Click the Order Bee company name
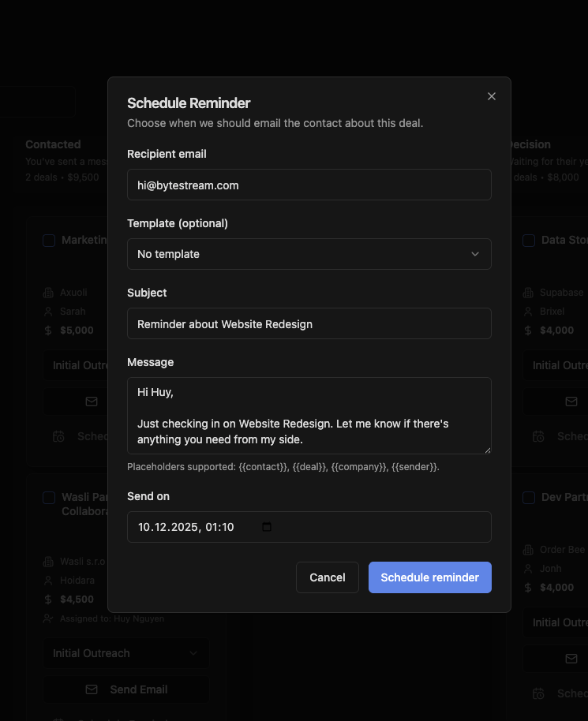 tap(562, 550)
